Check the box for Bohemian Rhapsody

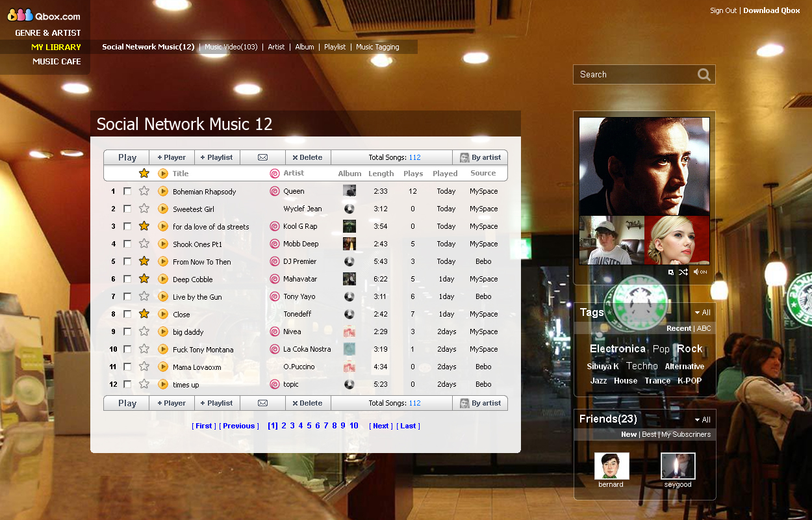point(127,191)
